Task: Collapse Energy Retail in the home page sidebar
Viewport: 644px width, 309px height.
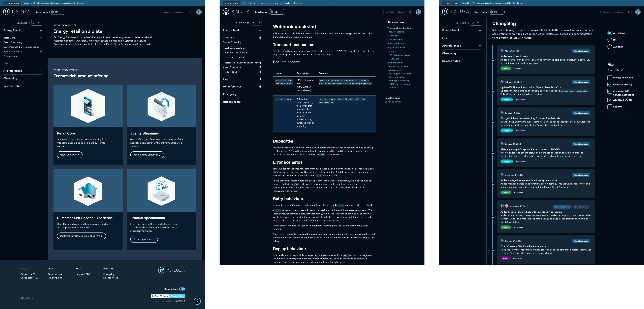Action: point(41,30)
